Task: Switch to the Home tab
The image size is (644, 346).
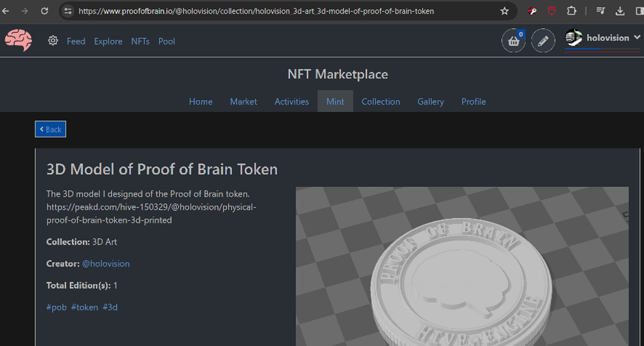Action: point(201,102)
